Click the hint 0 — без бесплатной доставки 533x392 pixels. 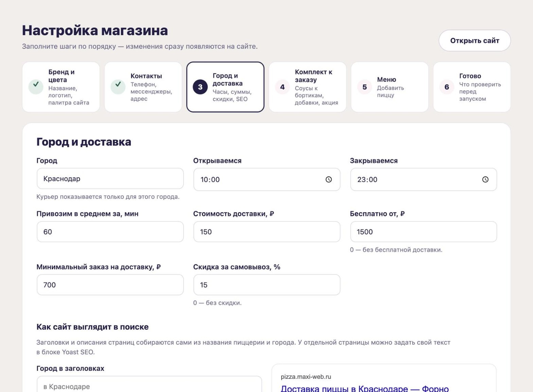[396, 250]
